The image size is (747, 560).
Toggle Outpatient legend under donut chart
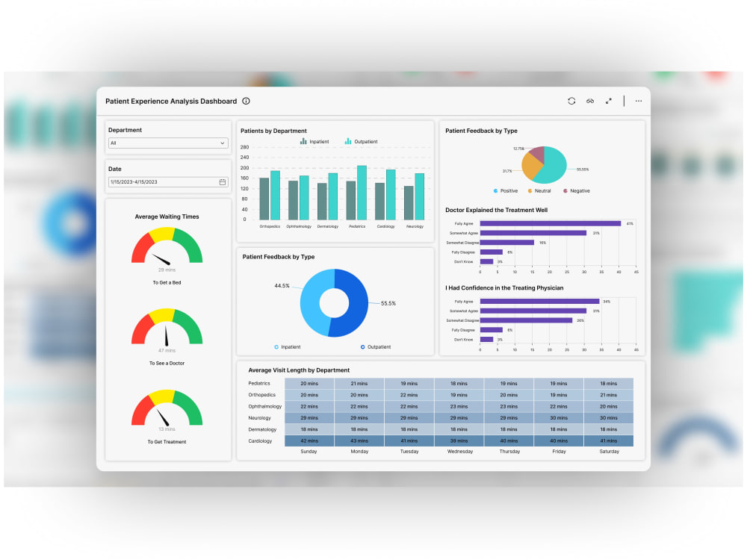(376, 347)
